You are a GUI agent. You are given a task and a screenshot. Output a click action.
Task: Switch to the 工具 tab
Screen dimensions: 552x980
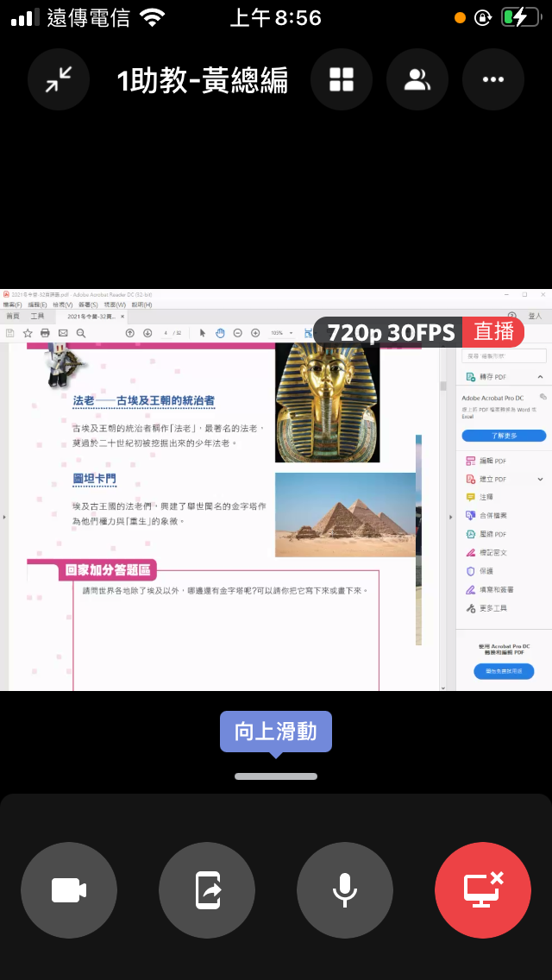37,317
